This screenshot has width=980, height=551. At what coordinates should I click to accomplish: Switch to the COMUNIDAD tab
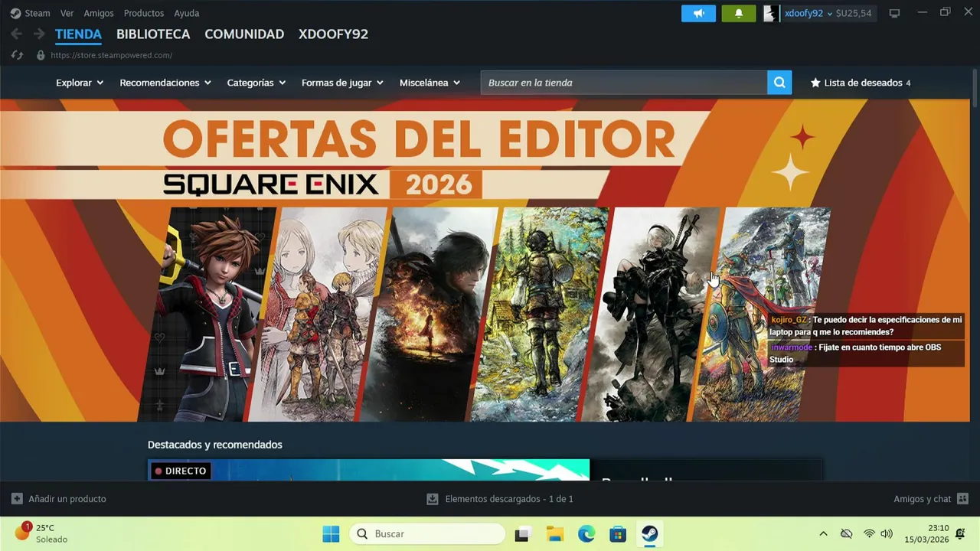(x=244, y=34)
